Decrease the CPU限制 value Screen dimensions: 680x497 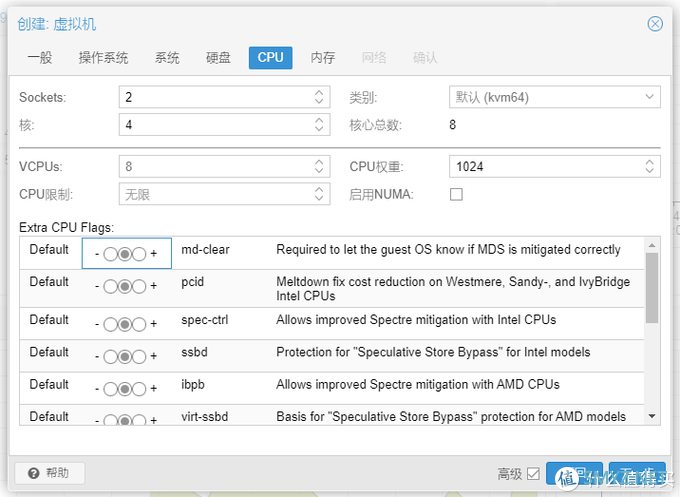(319, 199)
